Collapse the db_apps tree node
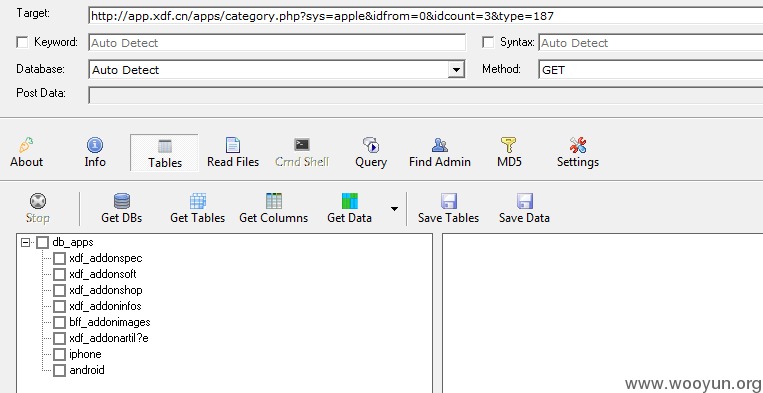Image resolution: width=763 pixels, height=393 pixels. coord(25,242)
